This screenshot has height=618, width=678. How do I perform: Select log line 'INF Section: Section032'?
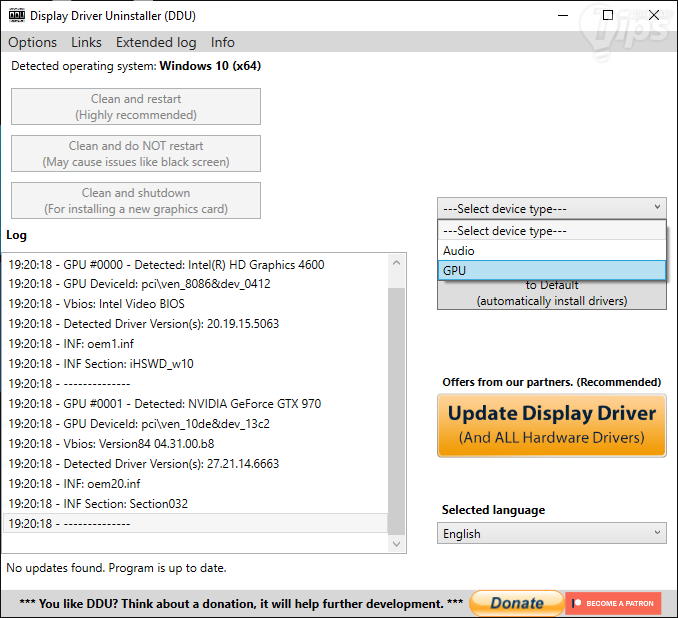click(195, 503)
